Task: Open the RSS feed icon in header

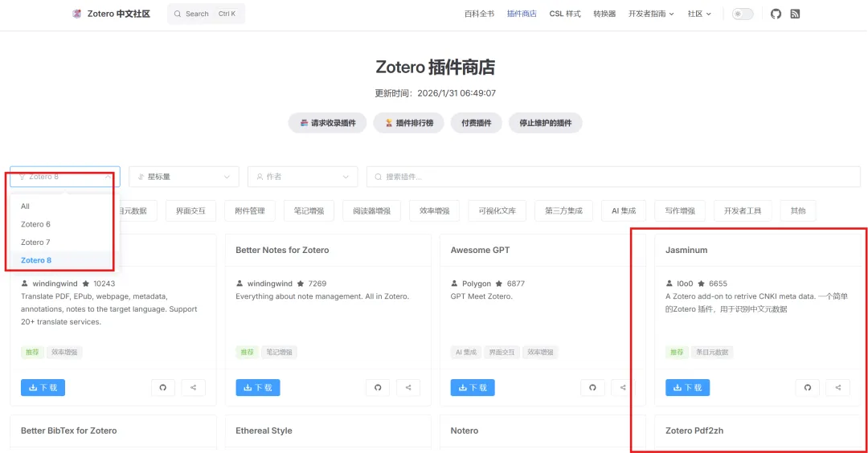Action: (795, 14)
